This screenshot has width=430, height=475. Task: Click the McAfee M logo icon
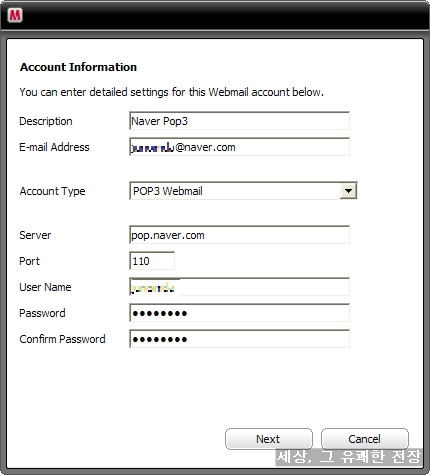pyautogui.click(x=15, y=15)
